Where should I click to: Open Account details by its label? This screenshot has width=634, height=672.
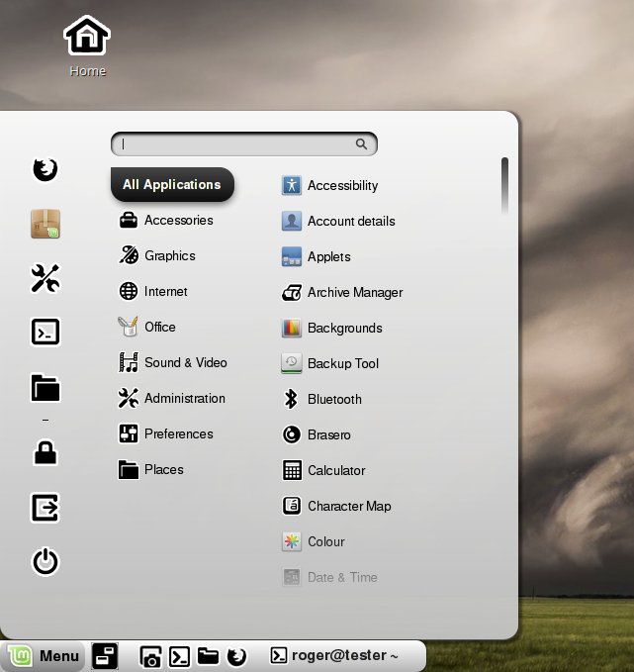click(x=351, y=221)
